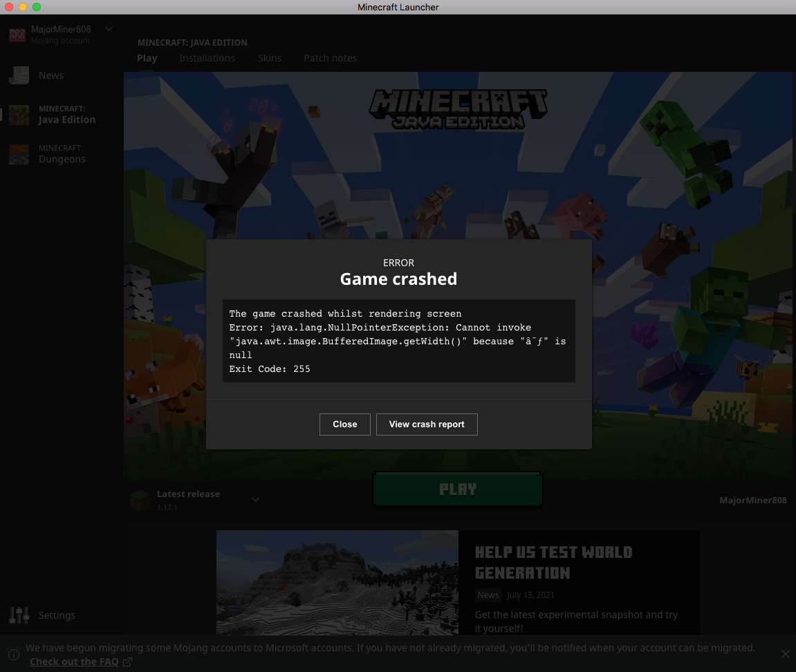The width and height of the screenshot is (796, 672).
Task: Click the July 13, 2021 article date
Action: (x=530, y=595)
